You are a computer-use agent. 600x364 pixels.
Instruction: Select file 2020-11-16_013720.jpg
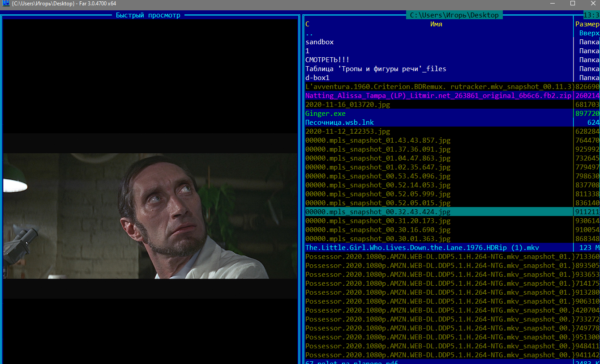click(x=347, y=105)
